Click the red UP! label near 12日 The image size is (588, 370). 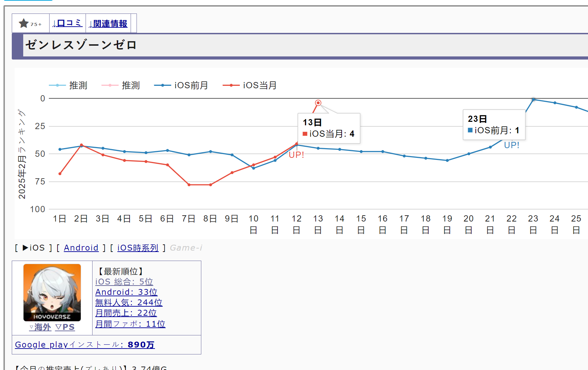point(296,155)
